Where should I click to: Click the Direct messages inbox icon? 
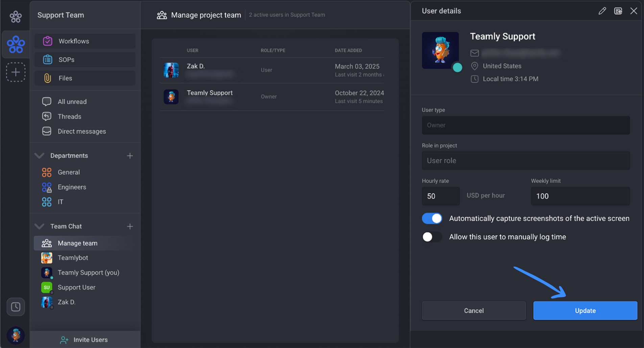coord(47,131)
